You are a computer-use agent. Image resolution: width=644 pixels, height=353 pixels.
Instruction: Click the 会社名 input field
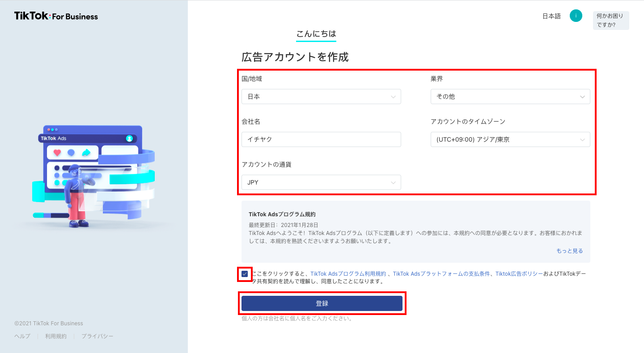pyautogui.click(x=321, y=139)
